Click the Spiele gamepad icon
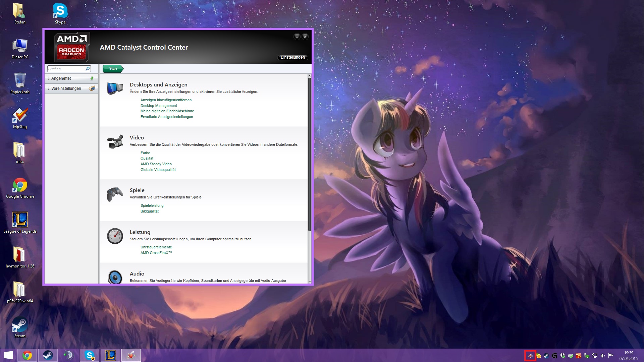644x362 pixels. [115, 194]
